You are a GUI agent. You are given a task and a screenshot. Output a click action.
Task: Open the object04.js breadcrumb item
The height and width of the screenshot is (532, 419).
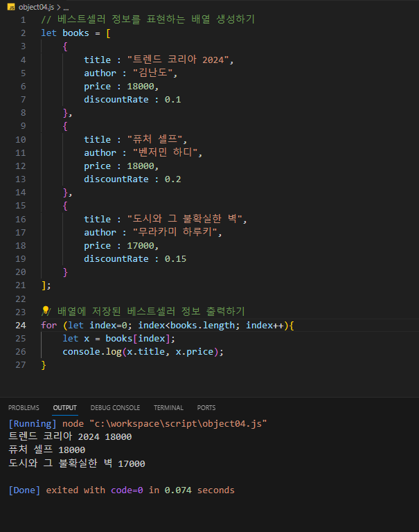[36, 7]
